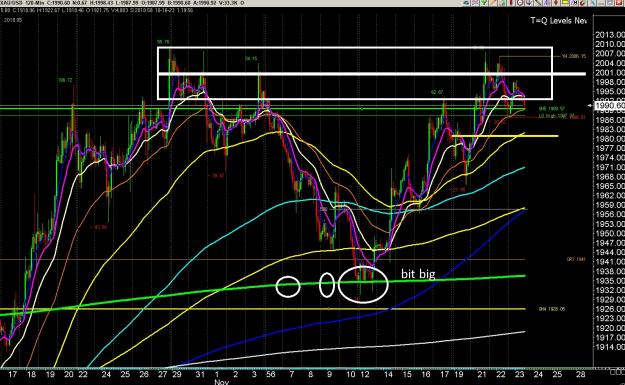
Task: Click the date label 14 on time axis
Action: coord(388,374)
